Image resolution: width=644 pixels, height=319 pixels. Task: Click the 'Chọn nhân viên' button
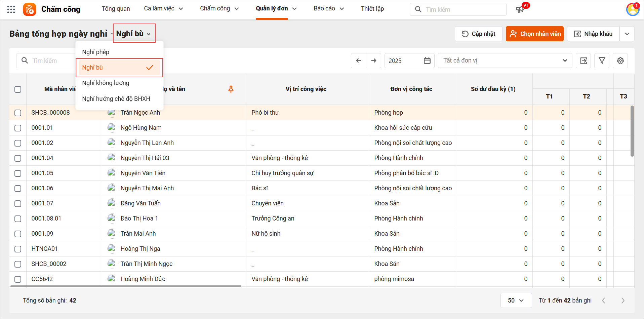click(534, 34)
